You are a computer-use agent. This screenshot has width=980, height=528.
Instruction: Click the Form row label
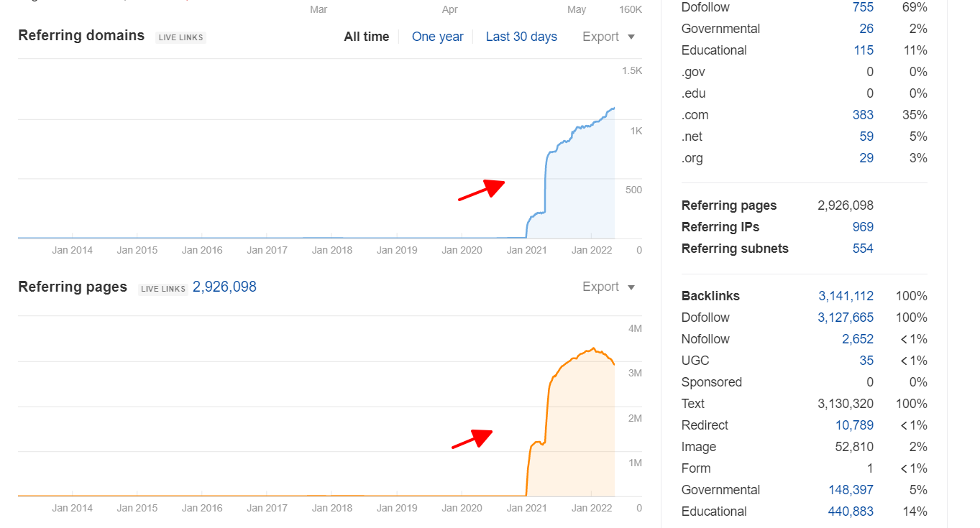(x=696, y=468)
